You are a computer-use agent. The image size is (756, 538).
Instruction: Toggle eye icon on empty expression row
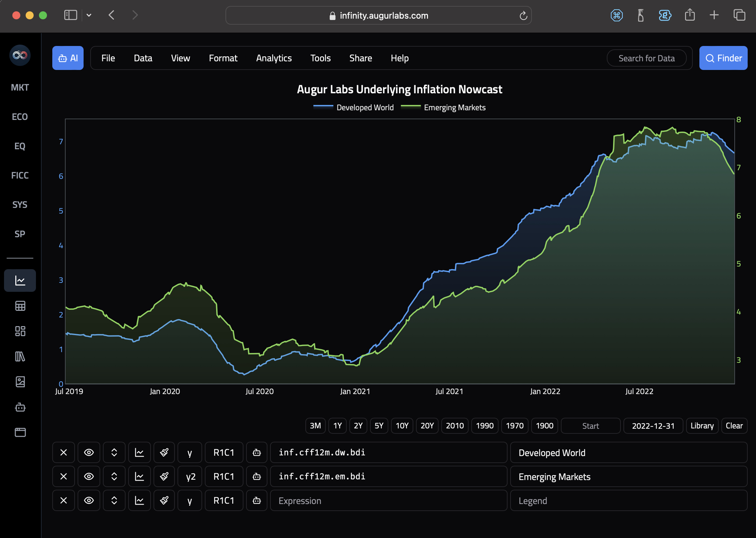(x=89, y=500)
